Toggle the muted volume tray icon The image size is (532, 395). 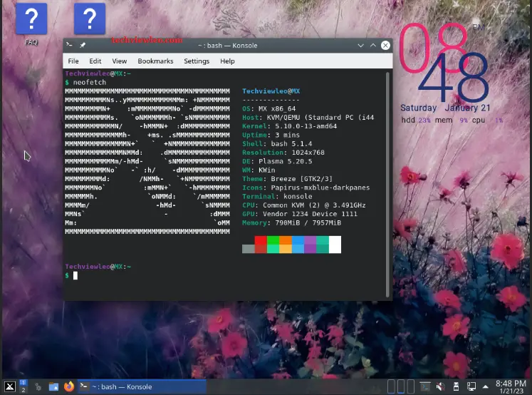440,386
